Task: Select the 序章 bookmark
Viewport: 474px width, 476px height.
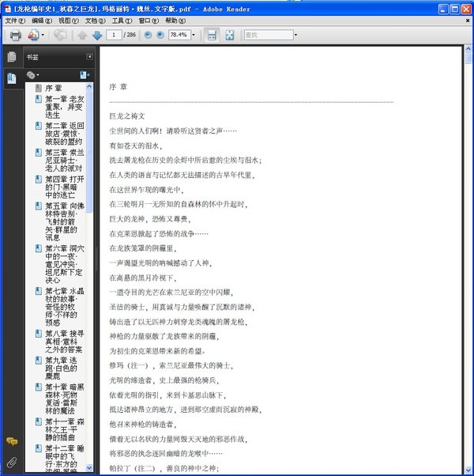Action: pos(54,89)
